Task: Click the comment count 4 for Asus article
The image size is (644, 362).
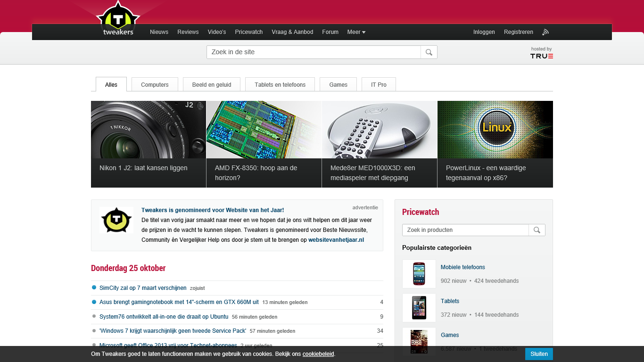Action: (381, 302)
